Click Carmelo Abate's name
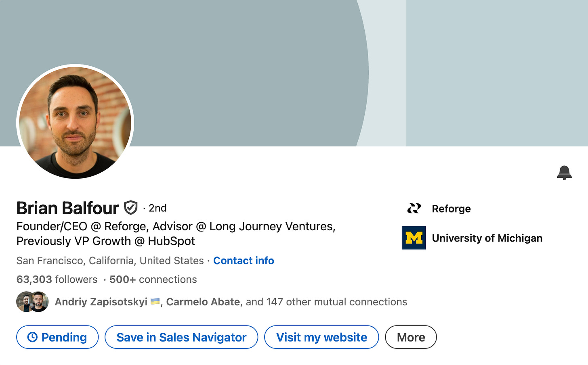The width and height of the screenshot is (588, 365). click(x=202, y=301)
